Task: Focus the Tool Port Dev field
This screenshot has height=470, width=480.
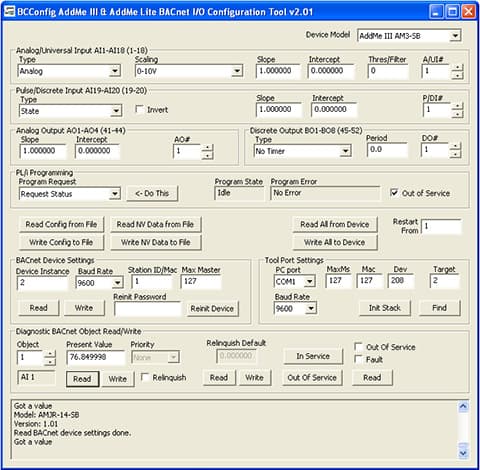Action: pos(401,281)
